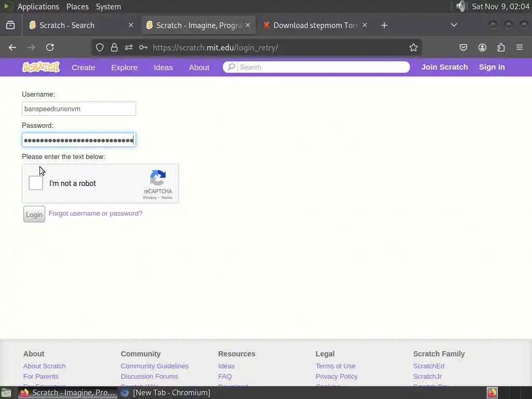The image size is (532, 399).
Task: Reload the page
Action: tap(50, 47)
